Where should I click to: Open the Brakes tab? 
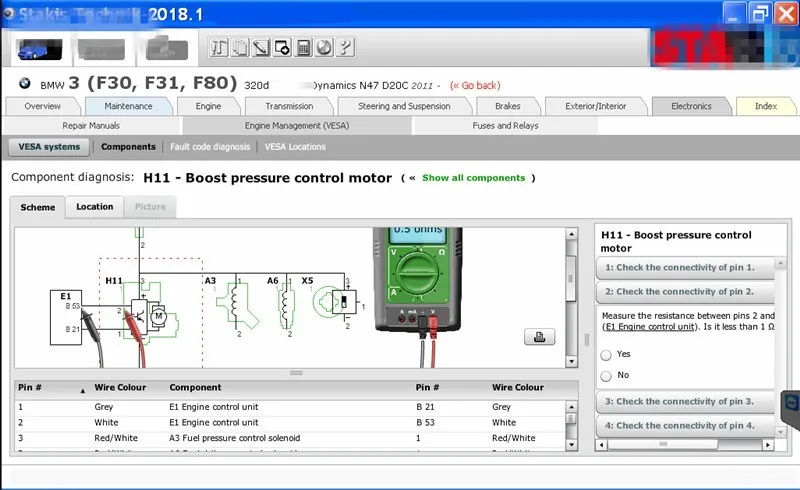pyautogui.click(x=508, y=106)
